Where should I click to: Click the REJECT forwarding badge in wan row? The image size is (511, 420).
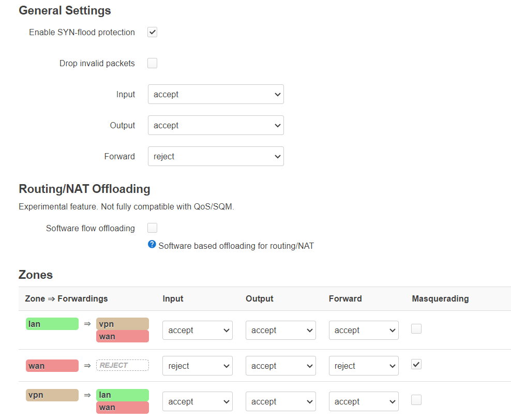tap(123, 365)
